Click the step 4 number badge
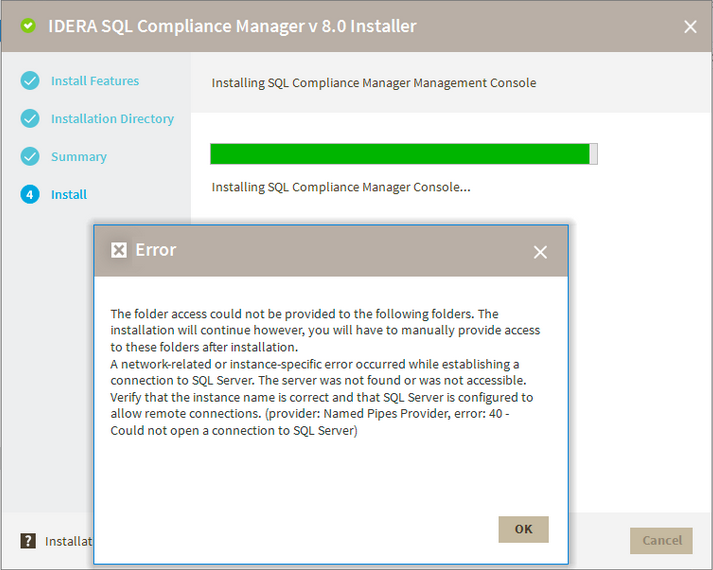The width and height of the screenshot is (713, 570). coord(30,195)
